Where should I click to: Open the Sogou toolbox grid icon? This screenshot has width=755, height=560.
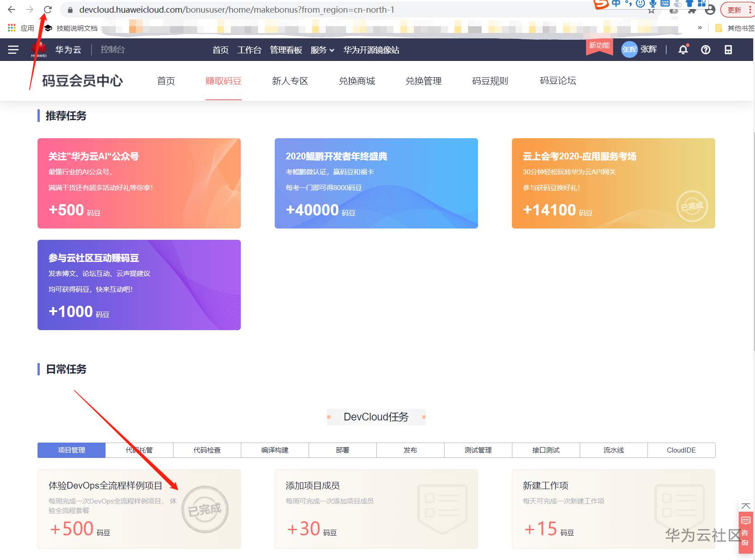tap(702, 3)
